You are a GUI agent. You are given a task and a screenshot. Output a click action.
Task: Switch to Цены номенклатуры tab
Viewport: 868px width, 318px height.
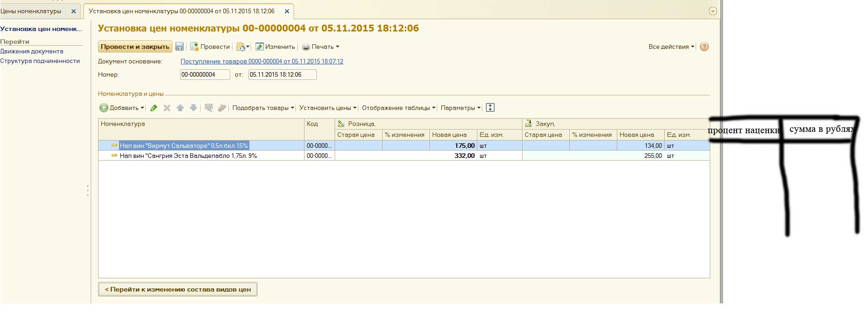pos(31,11)
